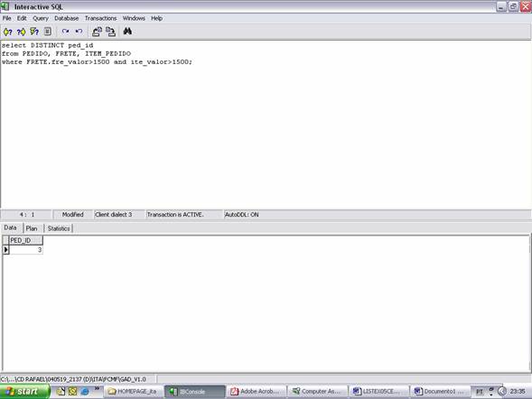The width and height of the screenshot is (532, 399).
Task: Open the Transactions menu
Action: click(100, 18)
